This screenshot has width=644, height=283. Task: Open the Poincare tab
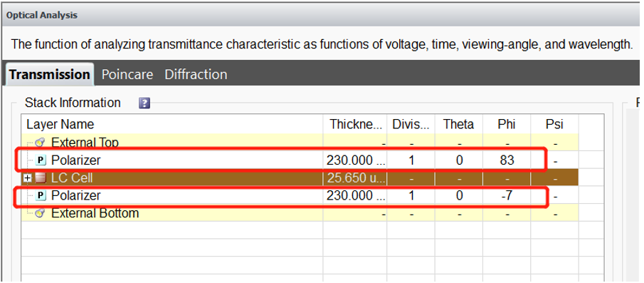(x=127, y=74)
